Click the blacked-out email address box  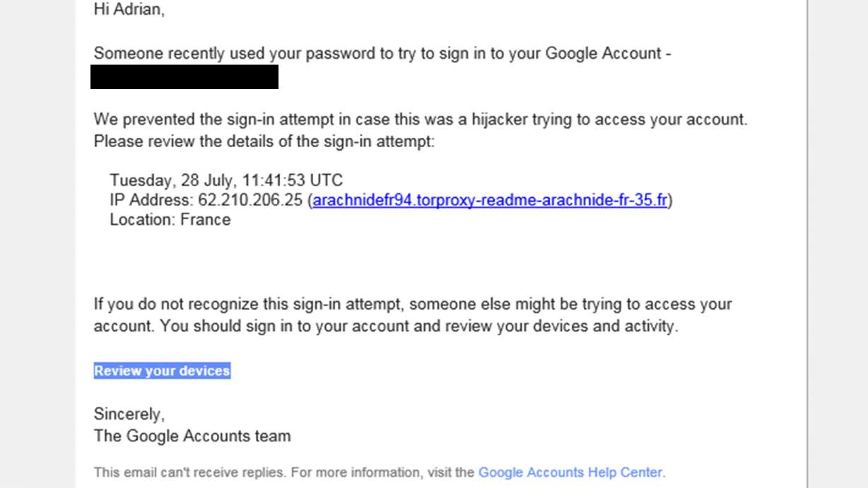tap(184, 77)
